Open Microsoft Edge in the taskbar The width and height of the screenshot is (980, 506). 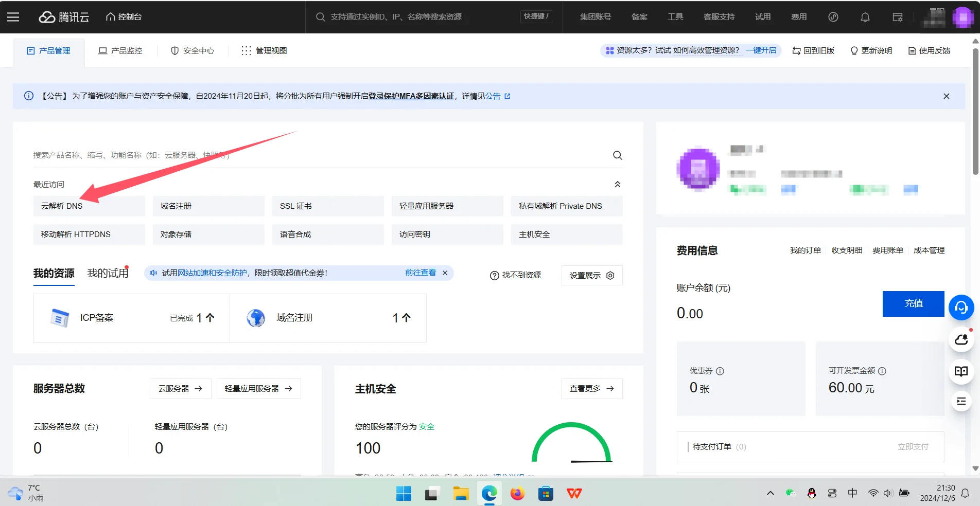489,494
